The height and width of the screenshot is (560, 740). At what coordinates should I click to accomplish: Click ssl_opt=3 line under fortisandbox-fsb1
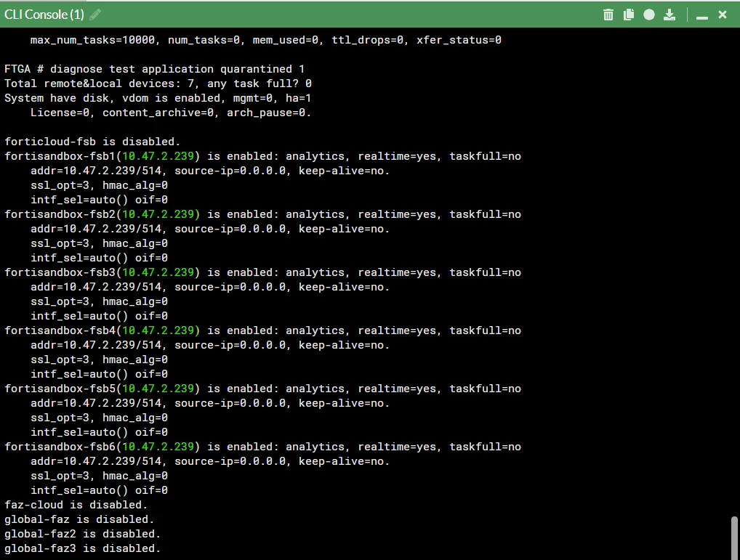[99, 185]
